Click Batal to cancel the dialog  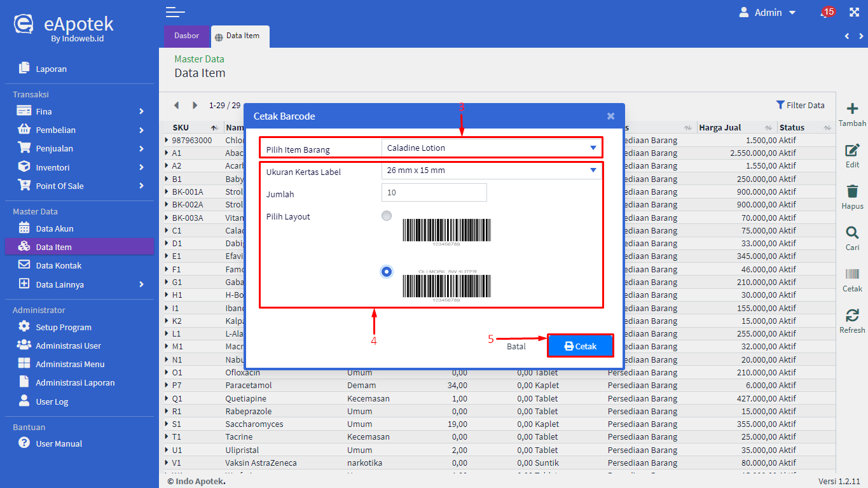[x=516, y=347]
